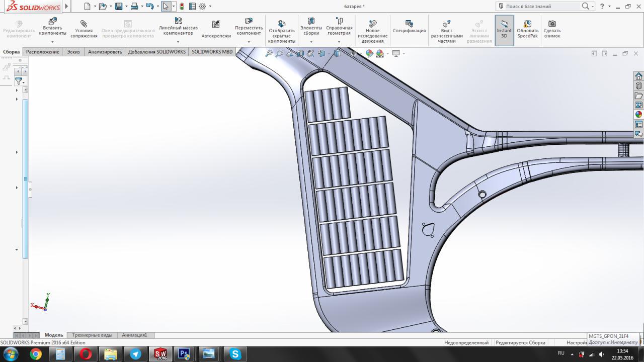The height and width of the screenshot is (362, 644).
Task: Open Автокрепежи smart fasteners tool
Action: (x=216, y=30)
